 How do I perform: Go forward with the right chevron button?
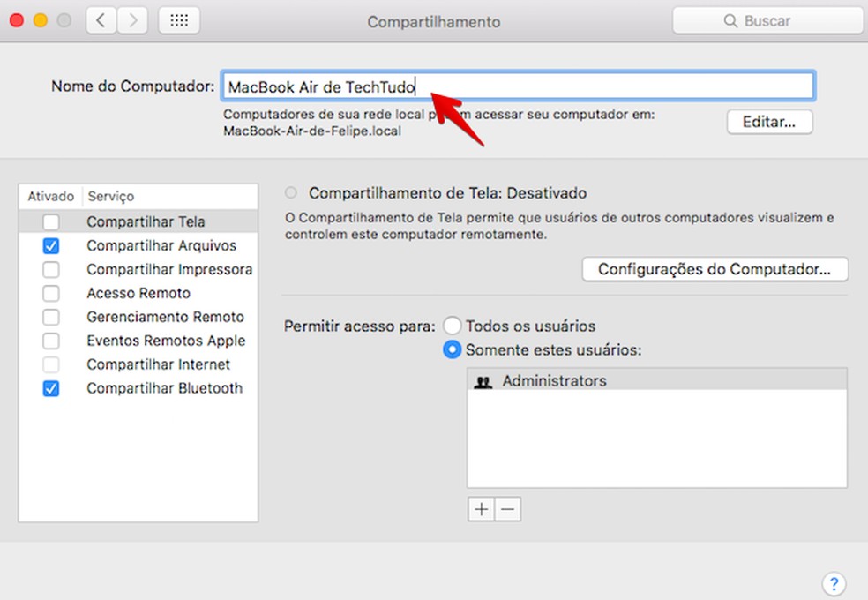coord(132,21)
